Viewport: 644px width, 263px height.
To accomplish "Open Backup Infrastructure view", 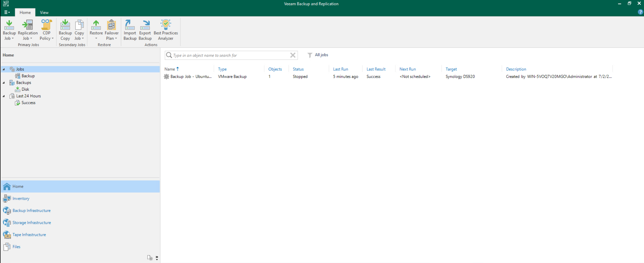I will pos(32,210).
